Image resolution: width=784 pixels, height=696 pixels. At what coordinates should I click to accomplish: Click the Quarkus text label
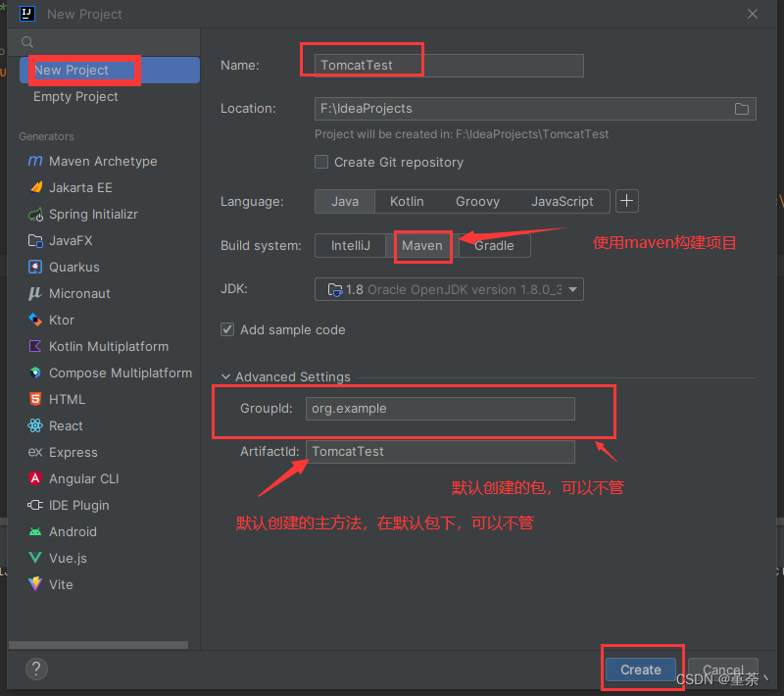pos(74,267)
